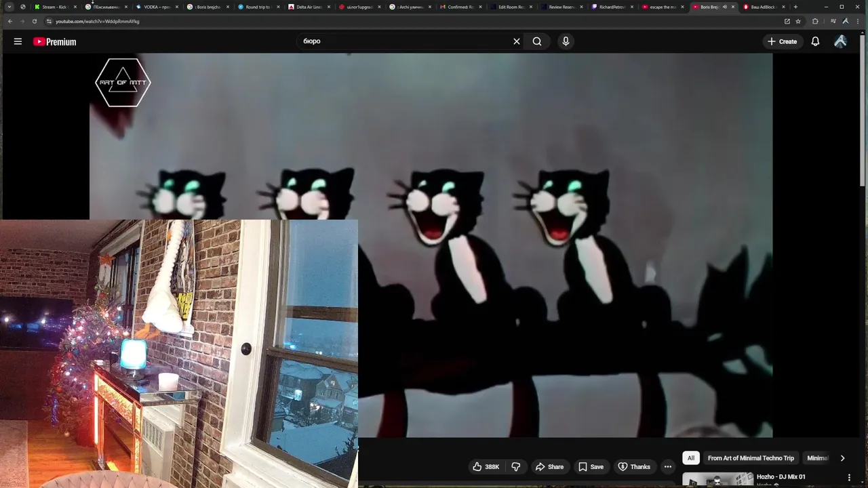Clear the search box text with X
The image size is (868, 488).
click(x=517, y=41)
